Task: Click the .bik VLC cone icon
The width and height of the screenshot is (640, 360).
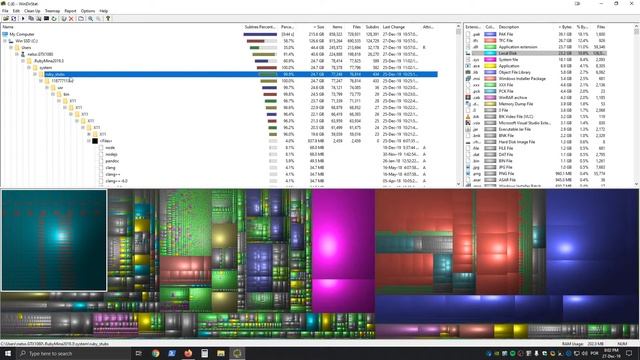Action: (468, 117)
